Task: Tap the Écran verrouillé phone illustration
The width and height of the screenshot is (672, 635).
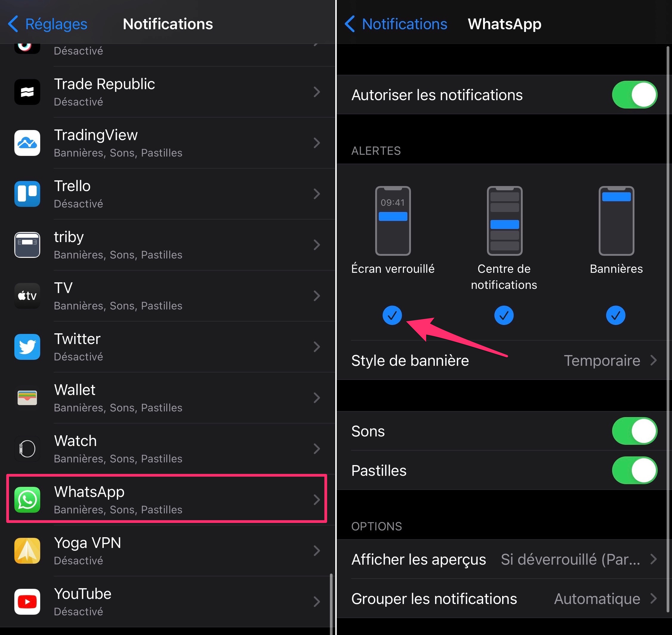Action: click(393, 221)
